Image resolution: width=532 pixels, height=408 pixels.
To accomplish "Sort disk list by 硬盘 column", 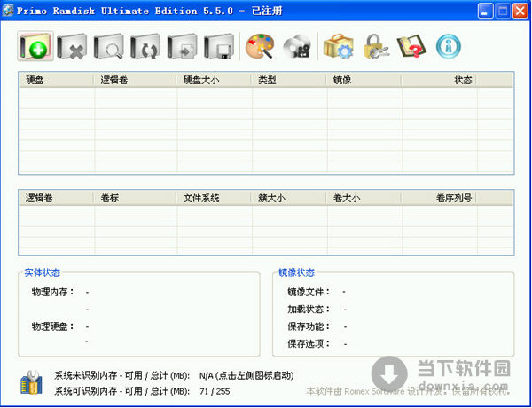I will (56, 80).
